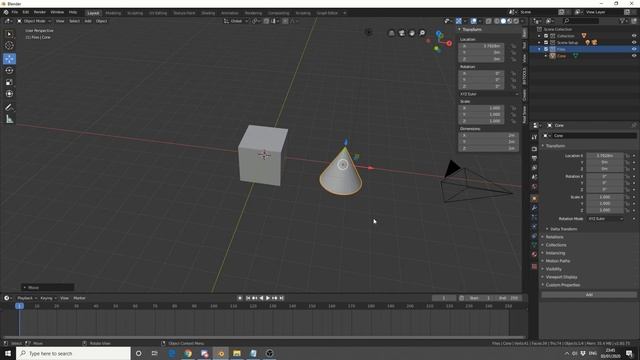
Task: Switch to the Modeling workspace tab
Action: point(113,13)
